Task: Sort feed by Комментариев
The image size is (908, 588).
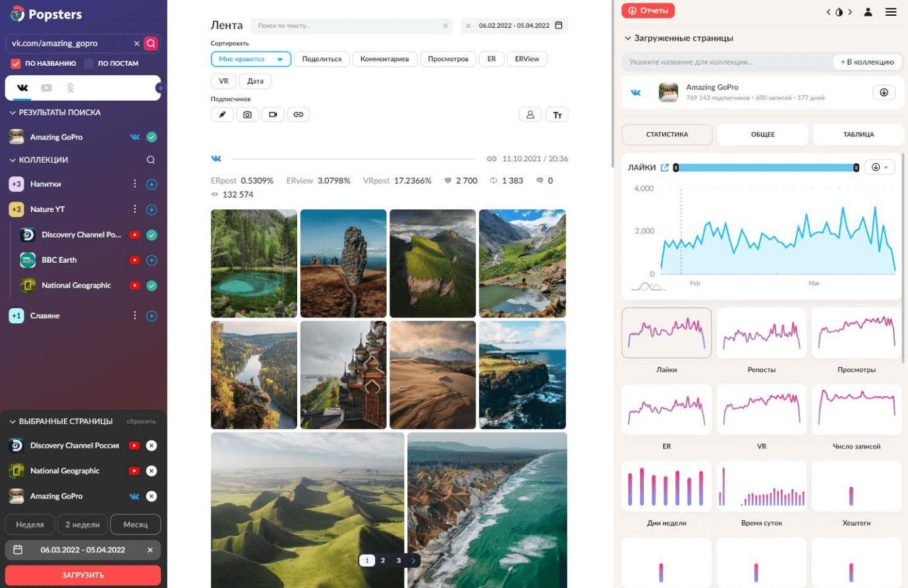Action: pos(384,59)
